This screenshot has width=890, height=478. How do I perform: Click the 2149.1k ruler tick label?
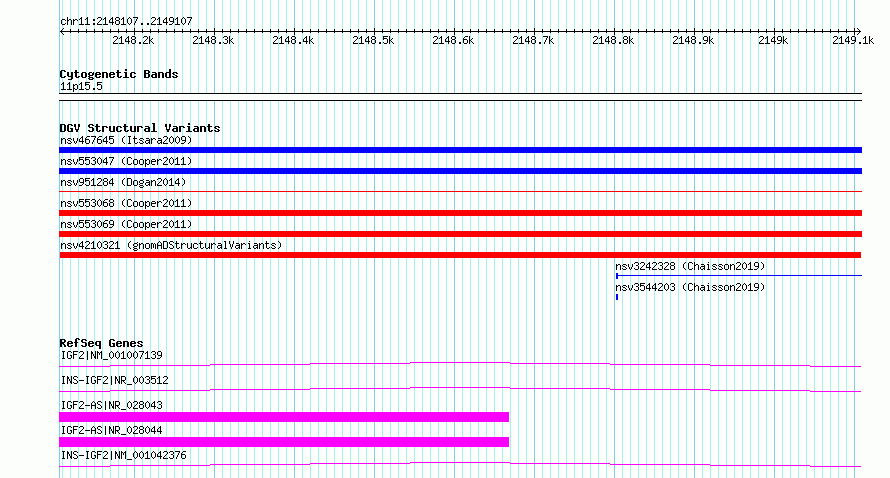853,40
